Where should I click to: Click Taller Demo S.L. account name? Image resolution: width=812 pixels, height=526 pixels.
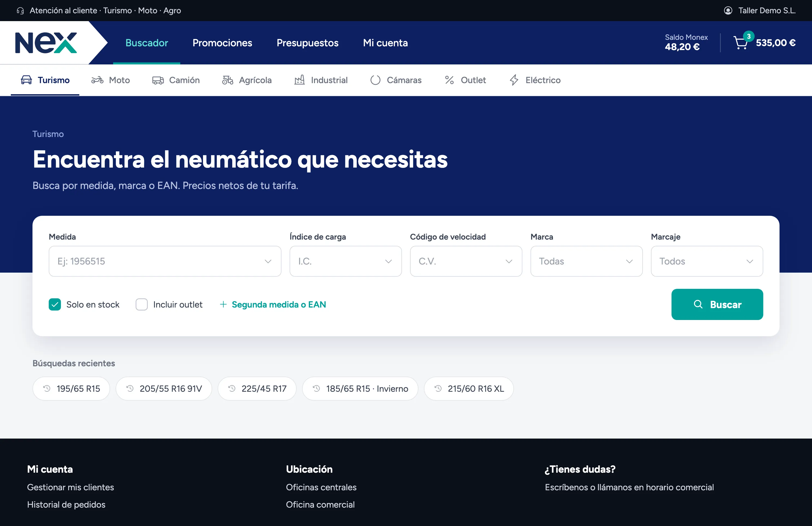pos(767,11)
